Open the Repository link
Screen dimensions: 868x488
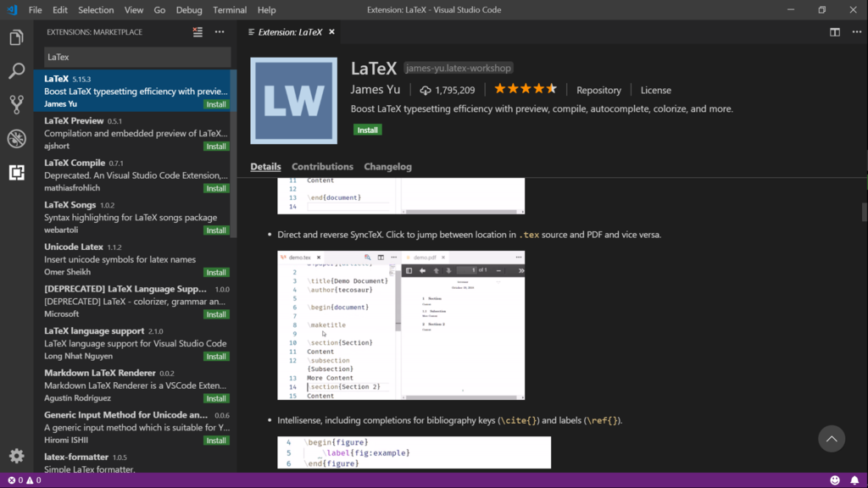pos(598,90)
